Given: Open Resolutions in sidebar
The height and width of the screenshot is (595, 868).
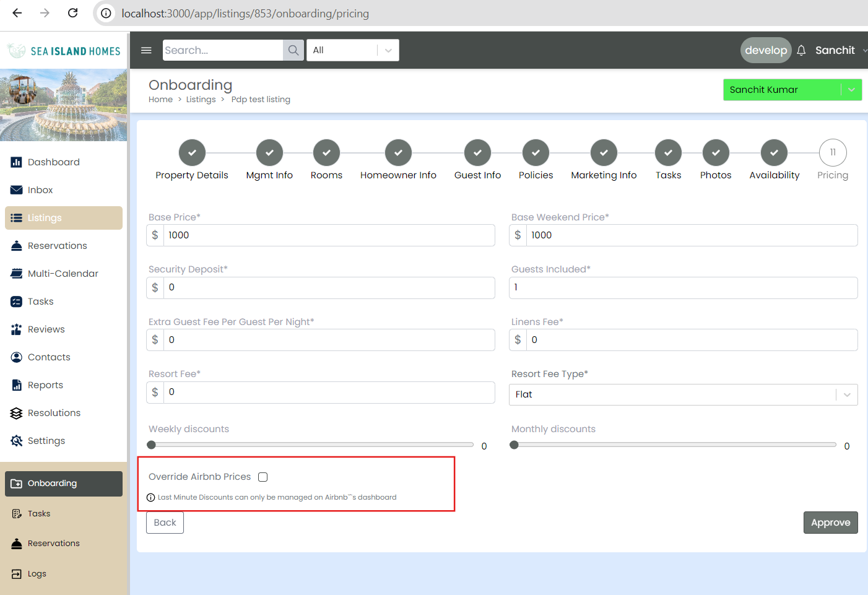Looking at the screenshot, I should [x=64, y=413].
